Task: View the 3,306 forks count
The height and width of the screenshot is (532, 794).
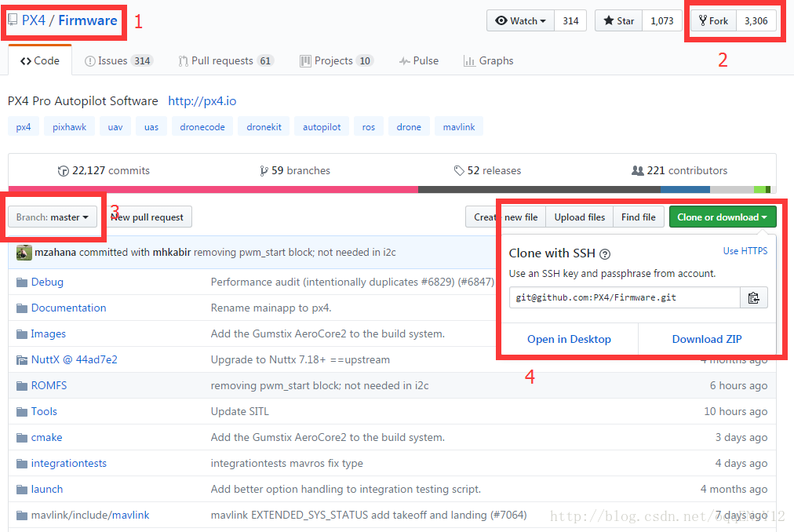Action: tap(756, 20)
